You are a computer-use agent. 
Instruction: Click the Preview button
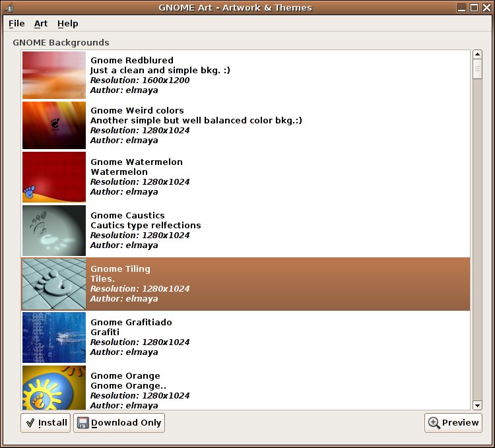click(x=453, y=423)
